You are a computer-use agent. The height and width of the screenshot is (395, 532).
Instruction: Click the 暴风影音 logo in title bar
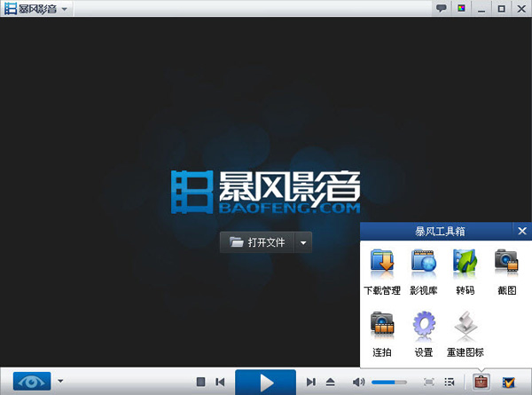(x=30, y=9)
